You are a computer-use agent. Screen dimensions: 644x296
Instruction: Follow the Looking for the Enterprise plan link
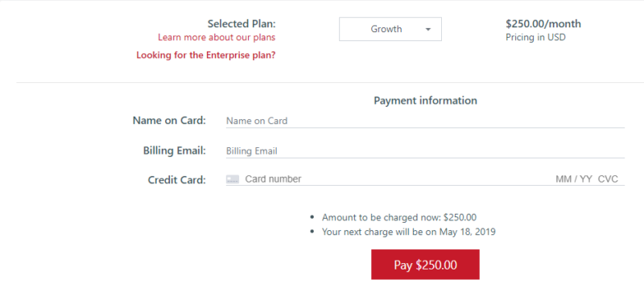[x=206, y=55]
